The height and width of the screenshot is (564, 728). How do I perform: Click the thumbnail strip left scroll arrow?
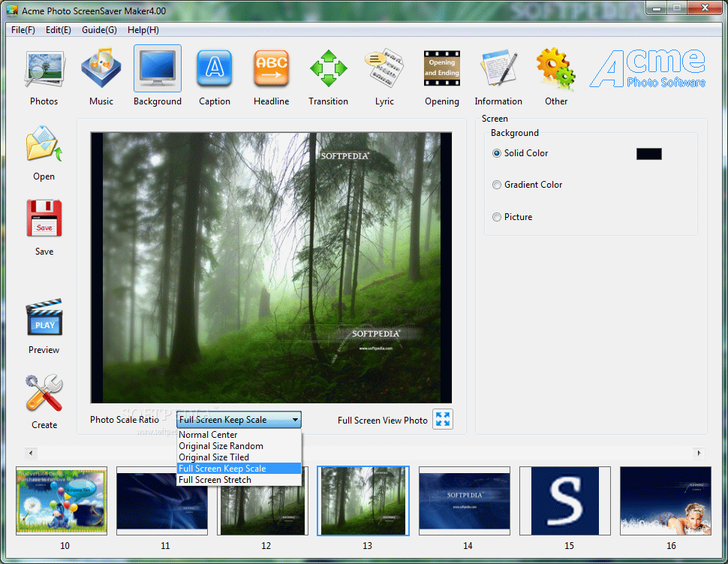coord(31,453)
